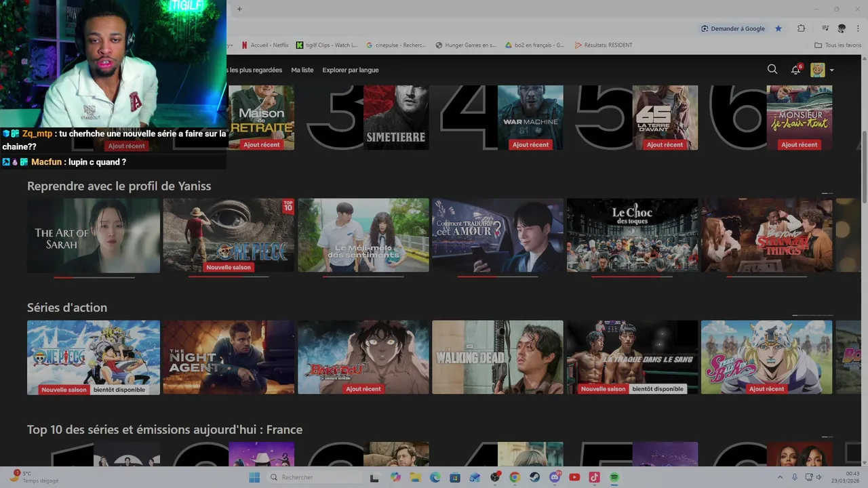868x488 pixels.
Task: Open Maison de Retraite poster
Action: click(261, 117)
